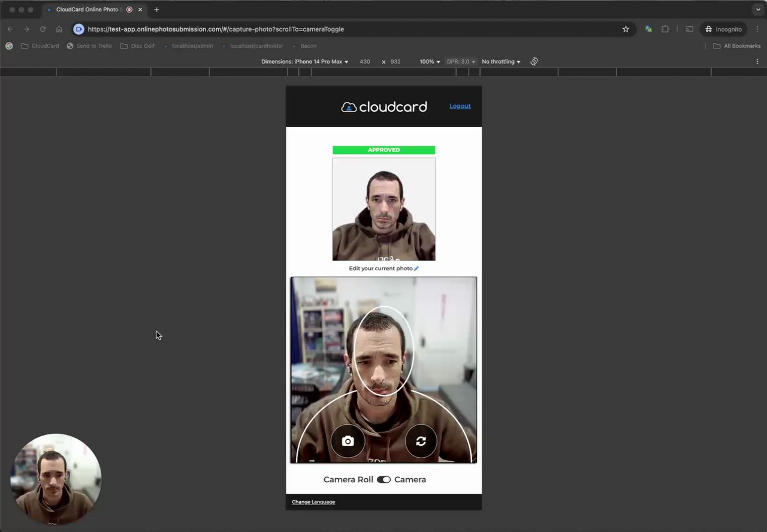The height and width of the screenshot is (532, 767).
Task: Open the DPR: 3.0 dropdown
Action: click(461, 62)
